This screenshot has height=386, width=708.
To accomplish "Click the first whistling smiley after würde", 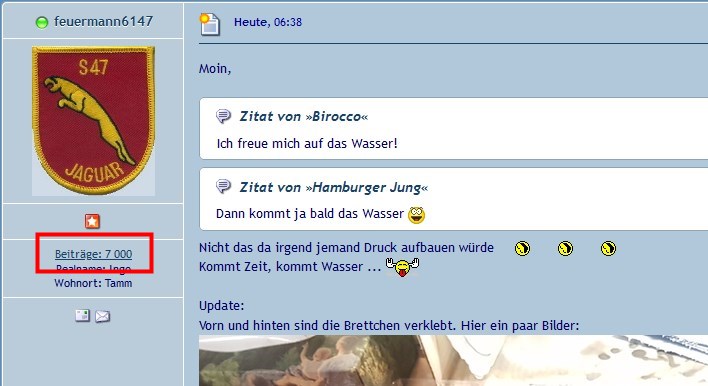I will click(x=523, y=248).
